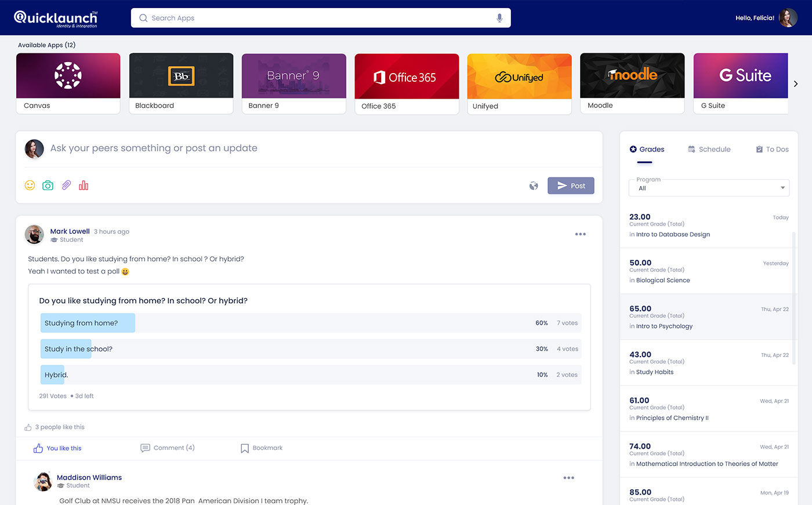Switch to the Schedule tab
Image resolution: width=812 pixels, height=505 pixels.
click(709, 150)
